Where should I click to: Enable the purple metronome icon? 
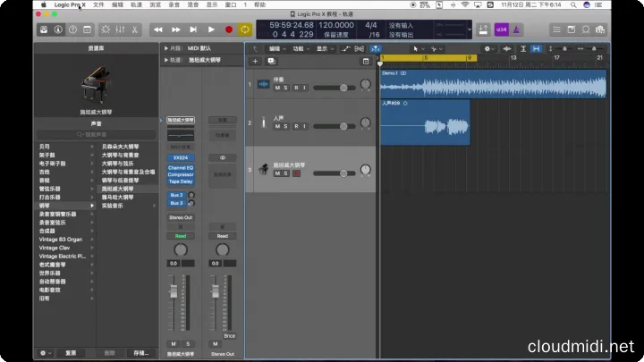[519, 29]
